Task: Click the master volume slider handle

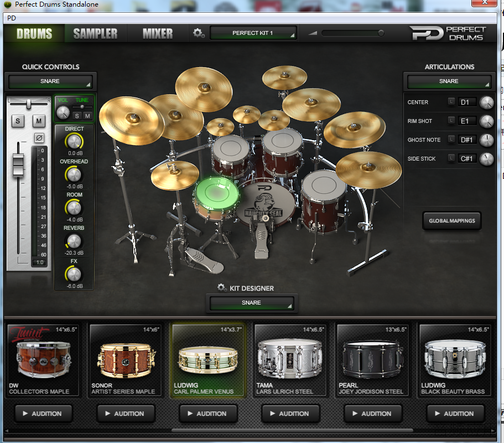Action: pos(381,33)
